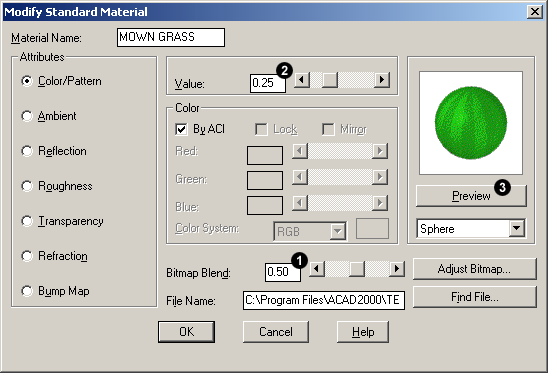The width and height of the screenshot is (548, 373).
Task: Click the Cancel button
Action: tap(276, 332)
